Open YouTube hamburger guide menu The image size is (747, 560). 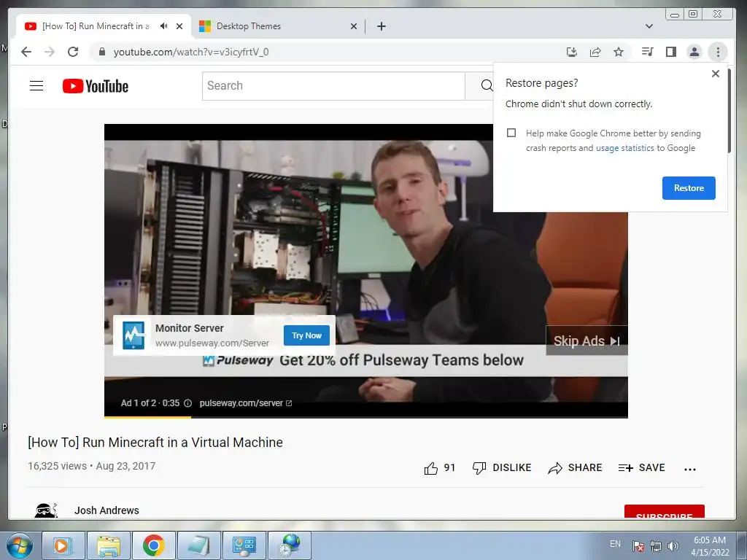point(36,86)
